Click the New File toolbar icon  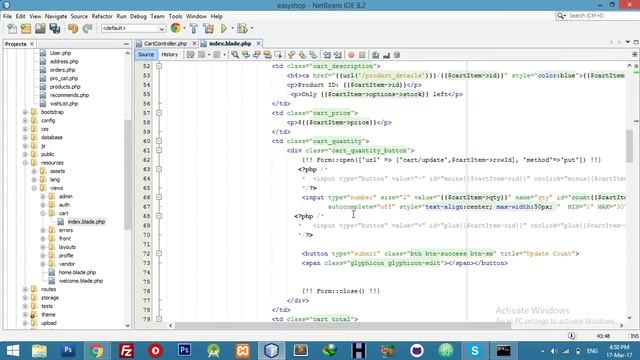(x=12, y=29)
